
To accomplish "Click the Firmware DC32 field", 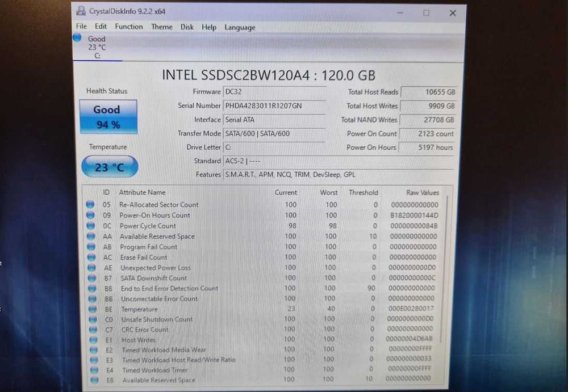I will click(x=274, y=92).
